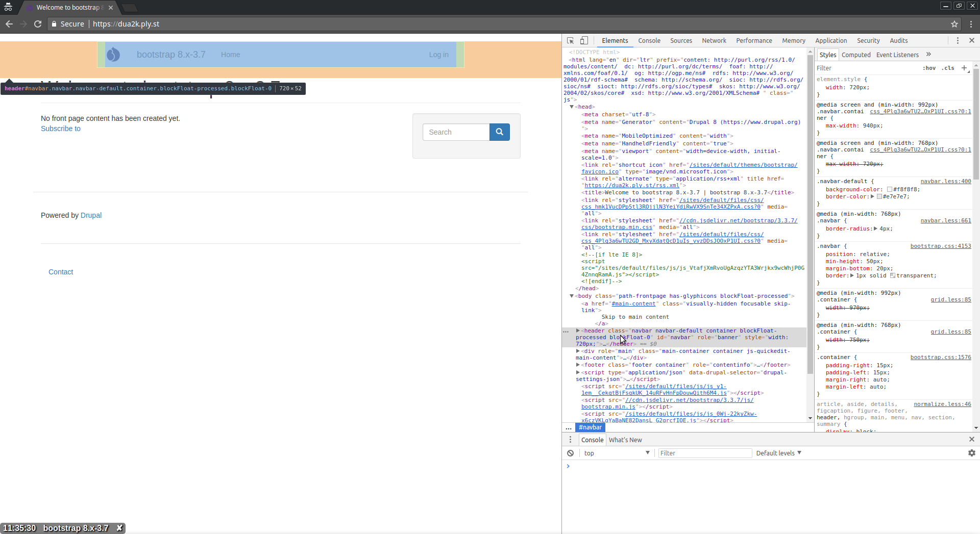Bookmark the page using the star icon
Screen dimensions: 980x534
click(954, 24)
